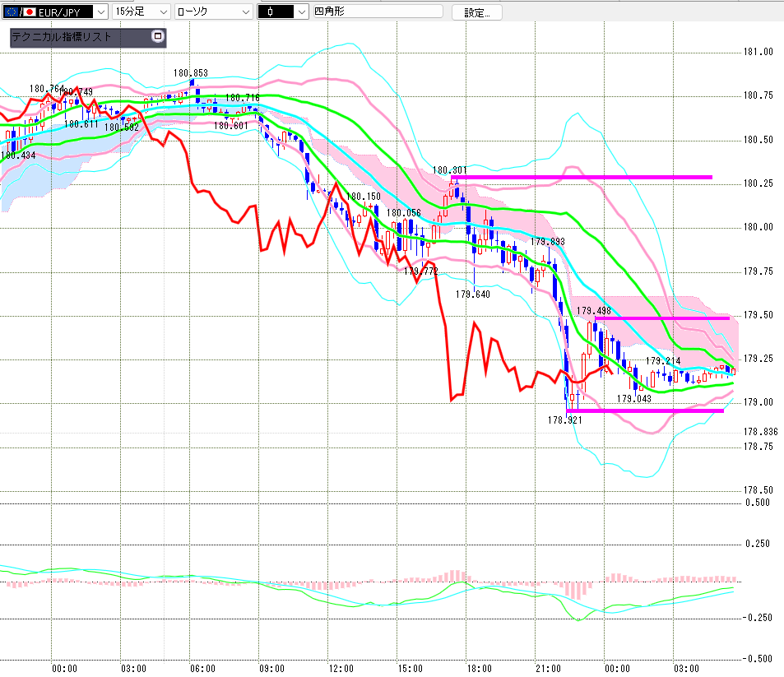Click the 179.498 price label
Viewport: 784px width, 677px height.
coord(594,310)
